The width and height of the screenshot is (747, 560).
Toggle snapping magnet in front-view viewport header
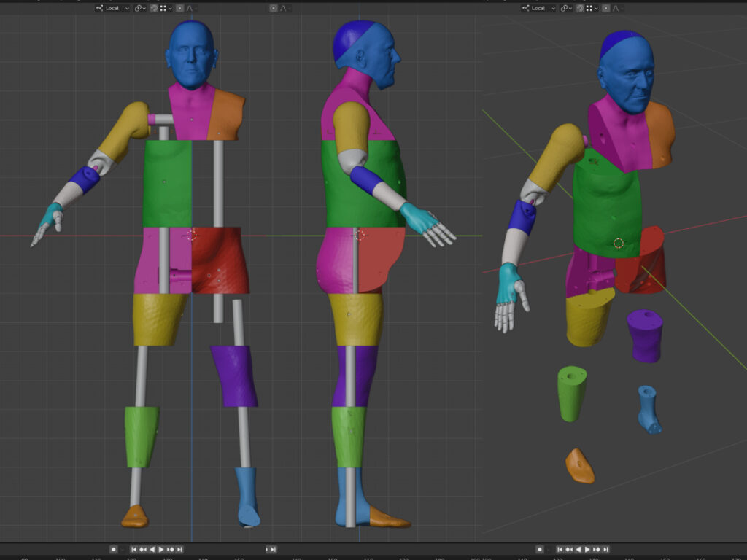click(x=155, y=8)
